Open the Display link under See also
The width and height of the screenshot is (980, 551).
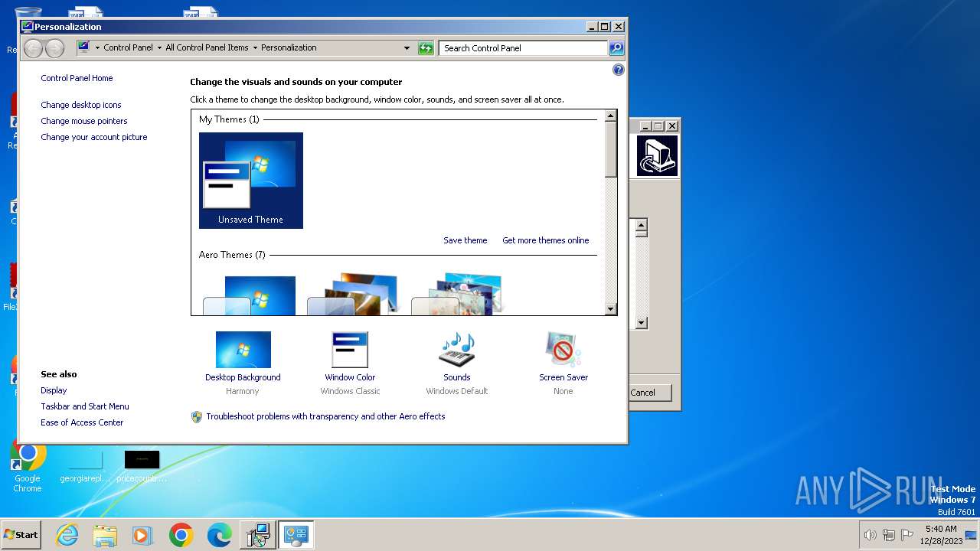point(54,390)
